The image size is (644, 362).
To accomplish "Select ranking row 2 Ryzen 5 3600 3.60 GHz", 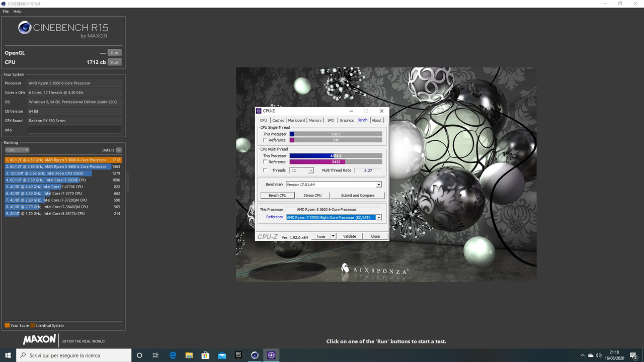I will coord(63,166).
